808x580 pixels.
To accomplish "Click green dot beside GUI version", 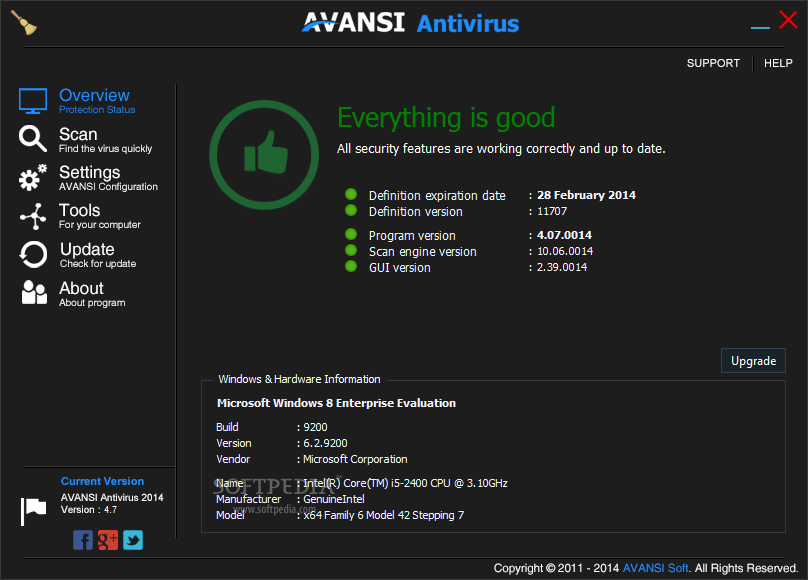I will pyautogui.click(x=351, y=266).
